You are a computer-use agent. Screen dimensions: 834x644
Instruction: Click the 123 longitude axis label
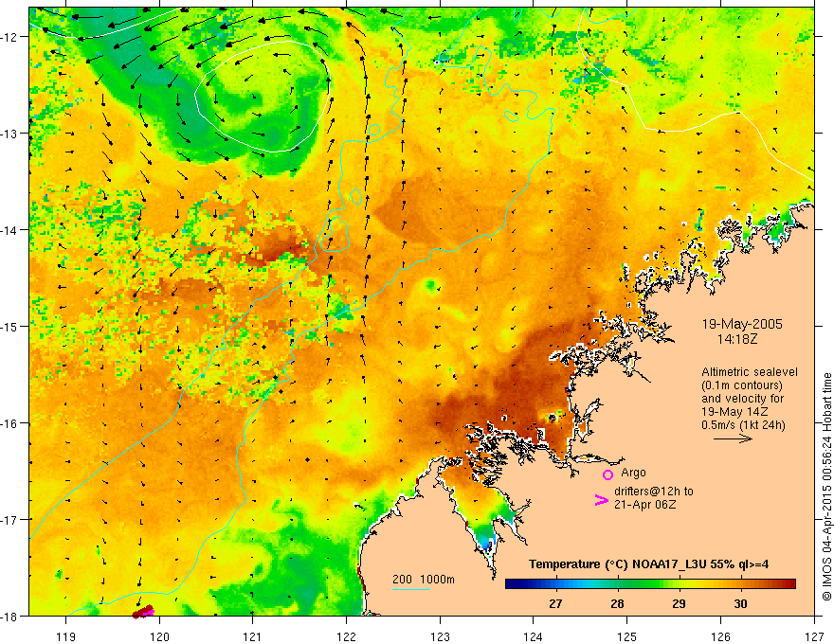point(440,636)
